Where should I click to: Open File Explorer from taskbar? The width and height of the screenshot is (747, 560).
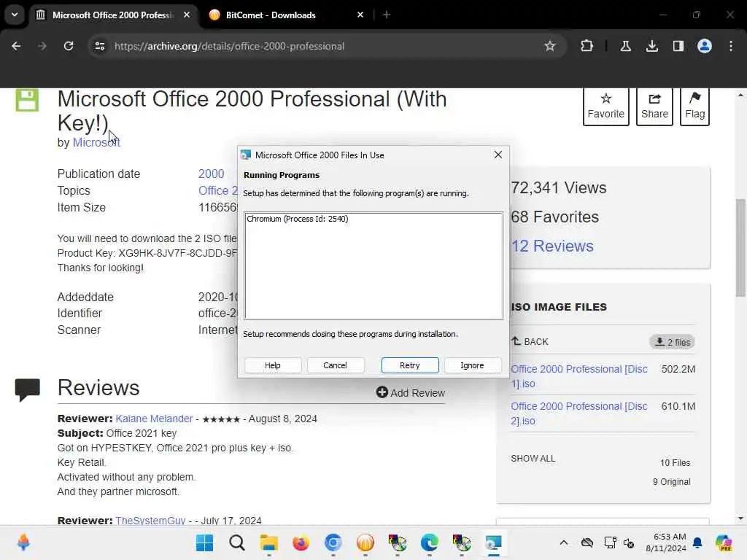[x=268, y=542]
